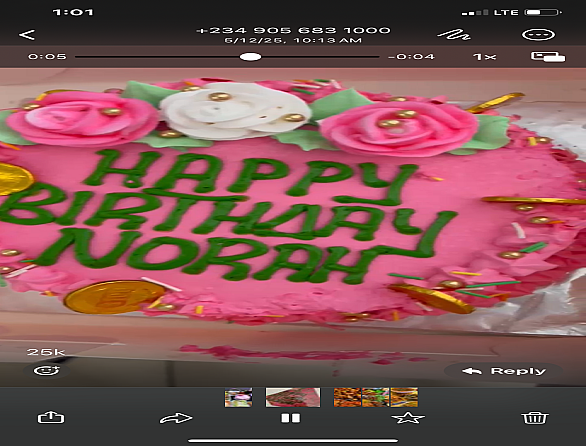The image size is (586, 446).
Task: Select the current cake video thumbnail
Action: 293,397
